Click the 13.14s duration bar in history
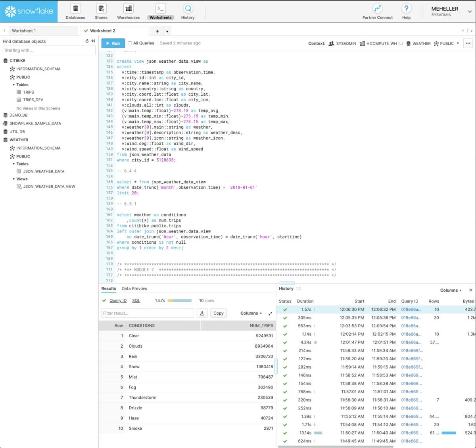Screen dimensions: 476x448 (318, 433)
